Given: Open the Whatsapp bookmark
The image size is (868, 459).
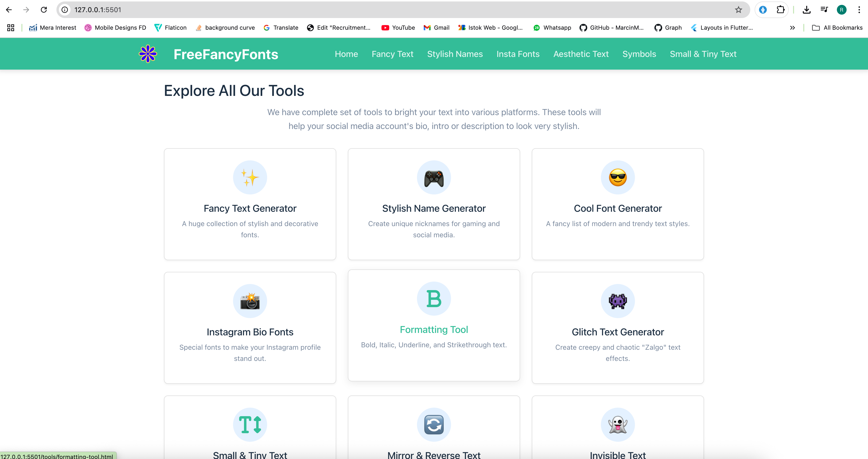Looking at the screenshot, I should [x=552, y=28].
